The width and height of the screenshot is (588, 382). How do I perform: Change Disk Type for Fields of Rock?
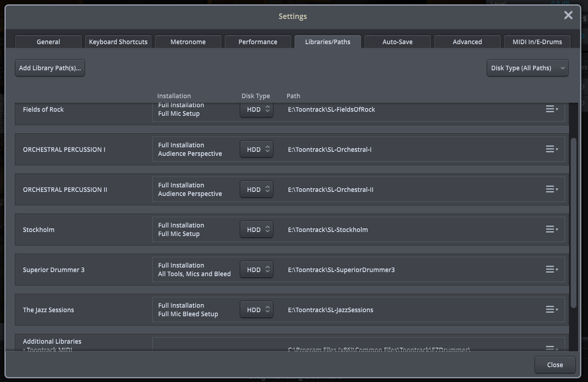(257, 109)
